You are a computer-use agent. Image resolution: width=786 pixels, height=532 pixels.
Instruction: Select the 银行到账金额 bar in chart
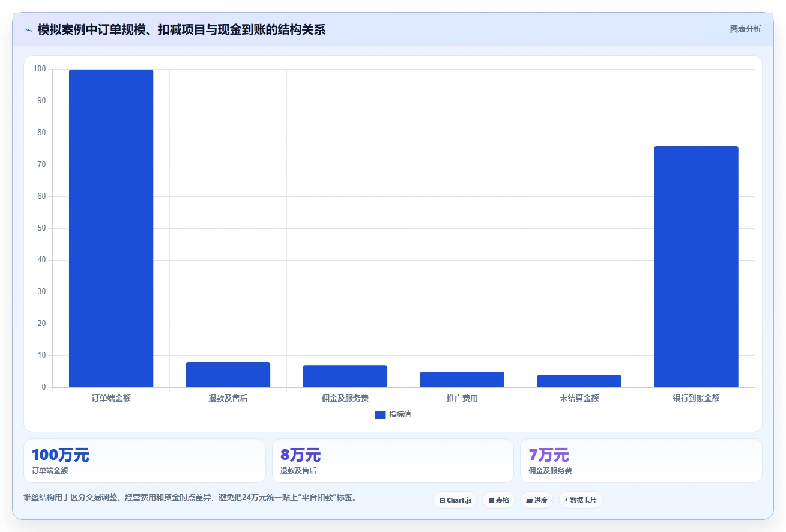tap(696, 267)
